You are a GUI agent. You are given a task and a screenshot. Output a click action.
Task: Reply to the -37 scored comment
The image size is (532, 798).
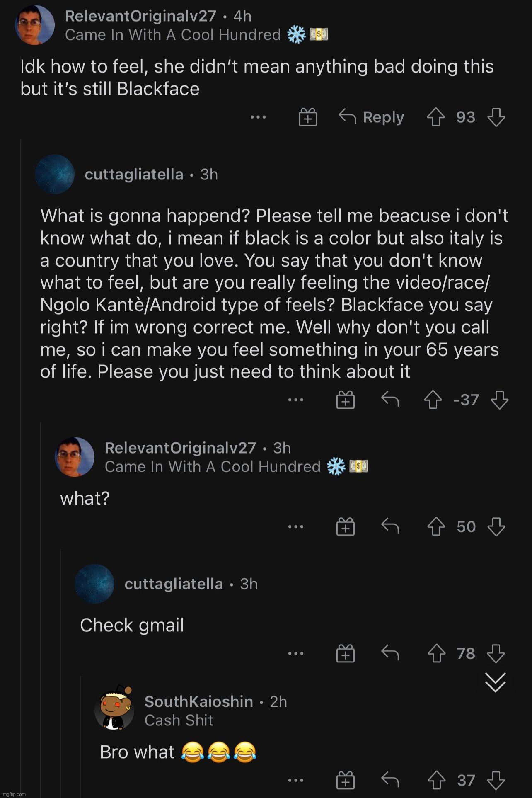(x=390, y=400)
